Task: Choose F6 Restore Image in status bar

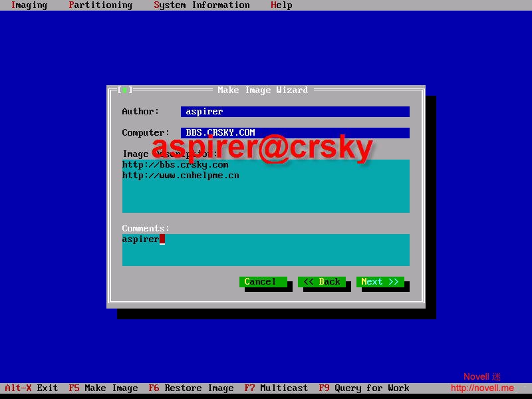Action: click(x=191, y=388)
